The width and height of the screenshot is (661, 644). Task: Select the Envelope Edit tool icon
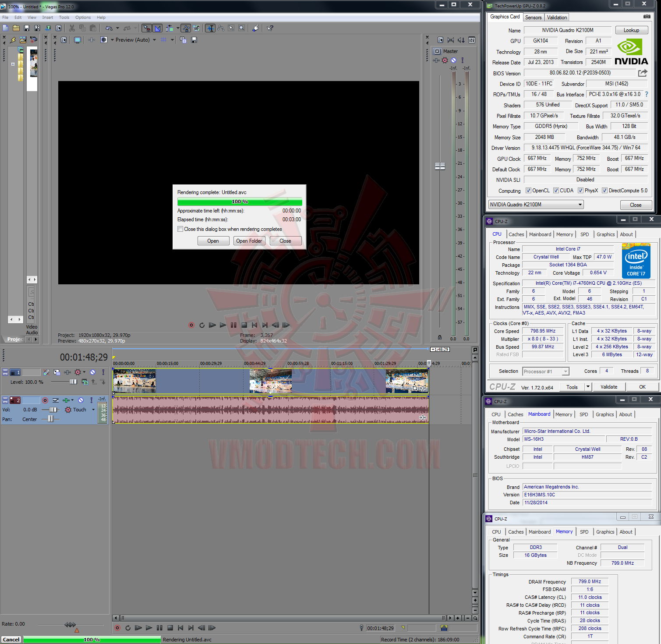(x=221, y=28)
